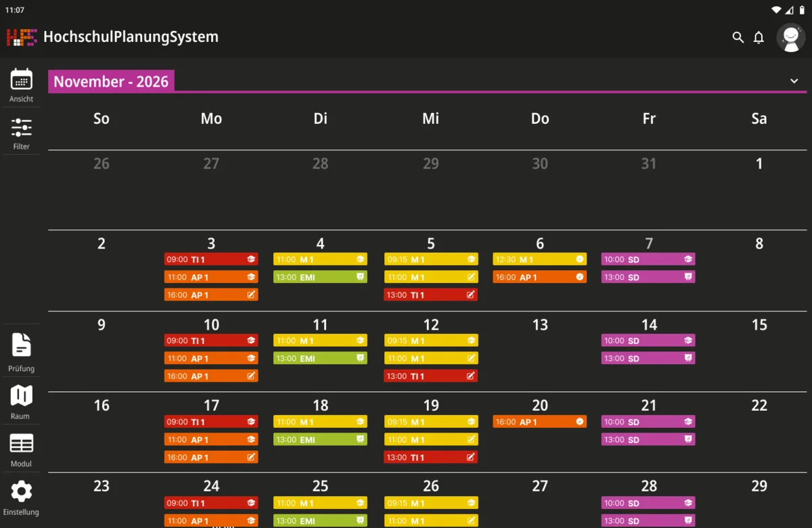Open the user profile avatar
The image size is (812, 528).
[x=790, y=38]
